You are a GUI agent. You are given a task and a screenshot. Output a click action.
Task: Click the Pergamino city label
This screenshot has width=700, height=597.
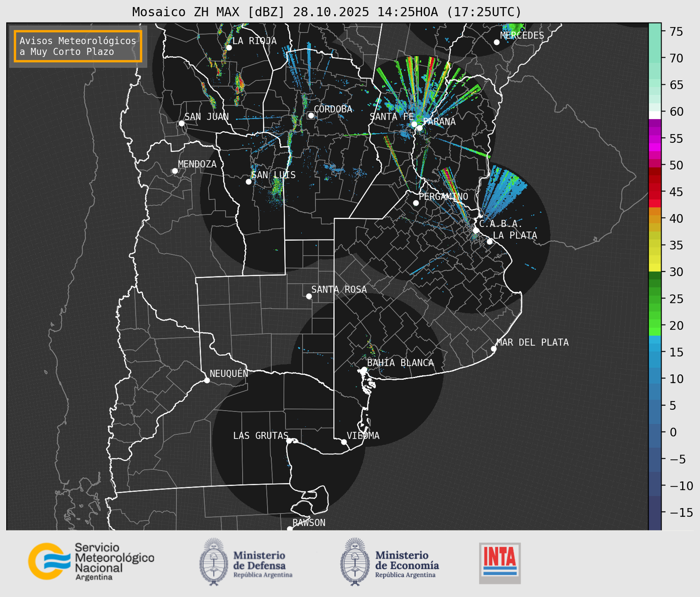(x=443, y=196)
